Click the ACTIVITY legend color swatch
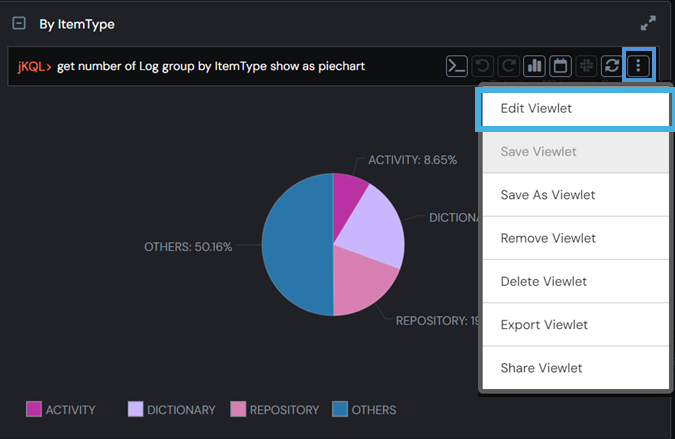The width and height of the screenshot is (675, 439). coord(34,409)
